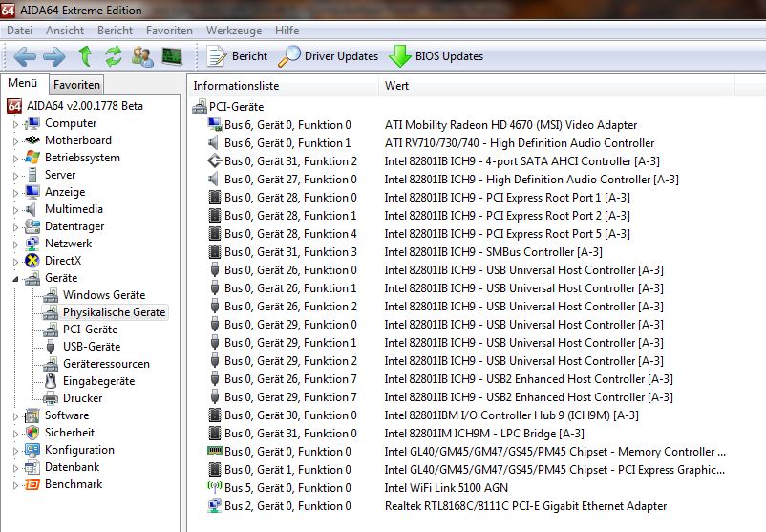Click the Informationsliste column header
Viewport: 766px width, 532px height.
click(x=284, y=86)
